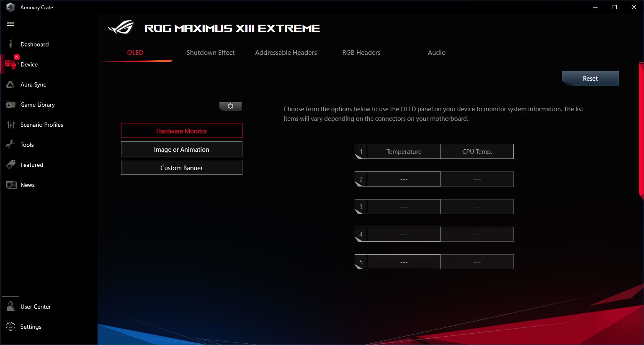This screenshot has width=644, height=345.
Task: Open row 2 first category dropdown
Action: (x=404, y=179)
